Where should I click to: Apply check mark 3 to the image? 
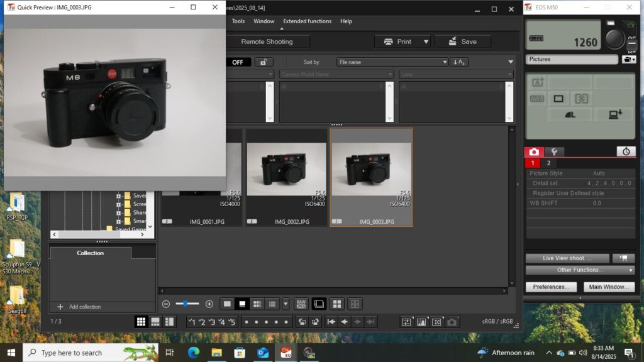point(212,322)
